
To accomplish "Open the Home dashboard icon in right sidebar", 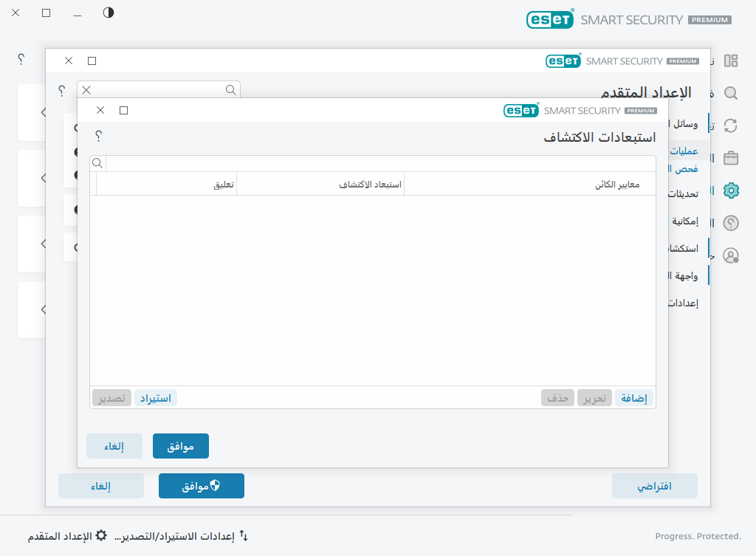I will coord(730,61).
